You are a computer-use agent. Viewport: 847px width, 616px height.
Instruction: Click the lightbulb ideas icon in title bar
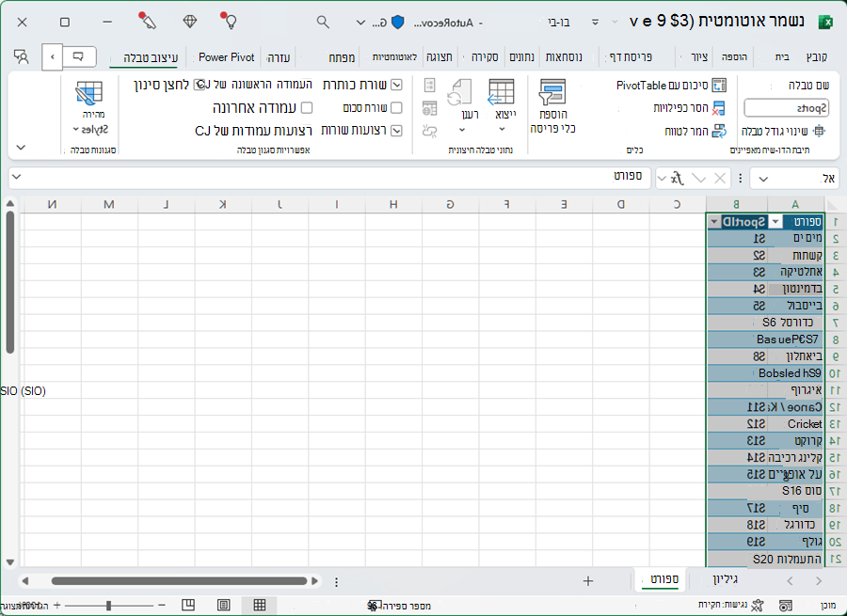230,21
